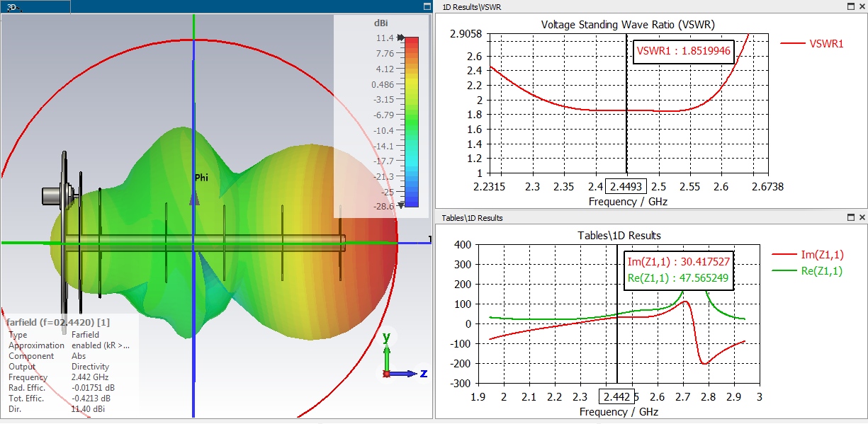Click the 2.2315 x-axis start label
868x424 pixels.
tap(490, 186)
